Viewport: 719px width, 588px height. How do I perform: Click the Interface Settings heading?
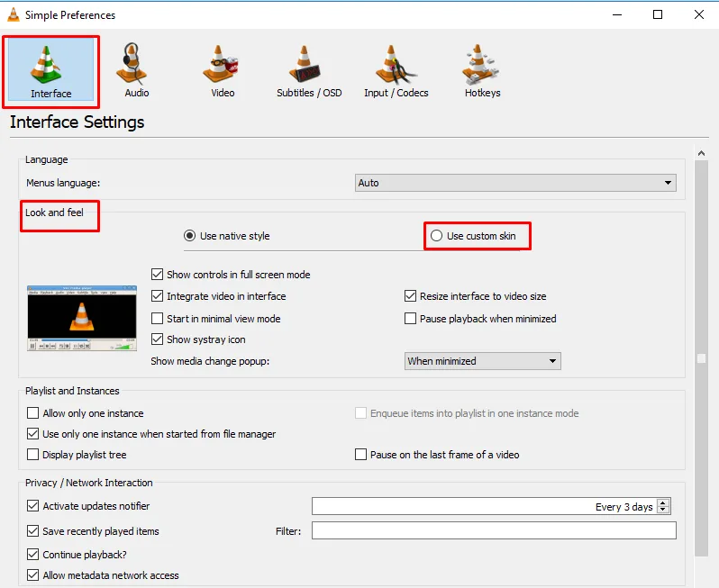[77, 122]
